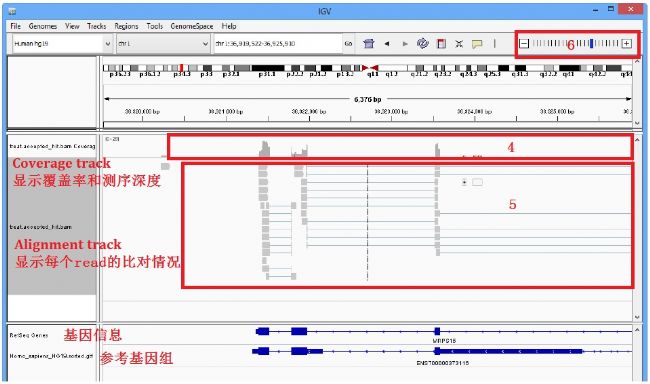Click the Go button
Screen dimensions: 650x384
pos(348,44)
